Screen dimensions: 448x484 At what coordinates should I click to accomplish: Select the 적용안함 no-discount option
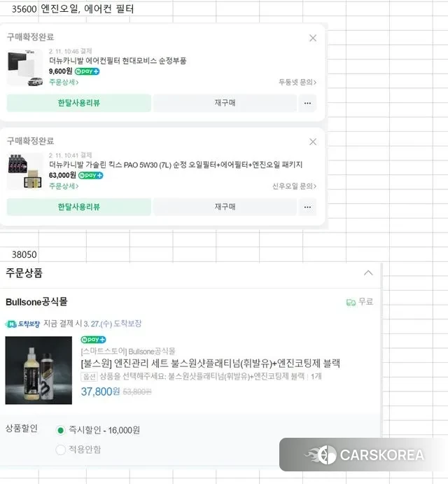[60, 450]
